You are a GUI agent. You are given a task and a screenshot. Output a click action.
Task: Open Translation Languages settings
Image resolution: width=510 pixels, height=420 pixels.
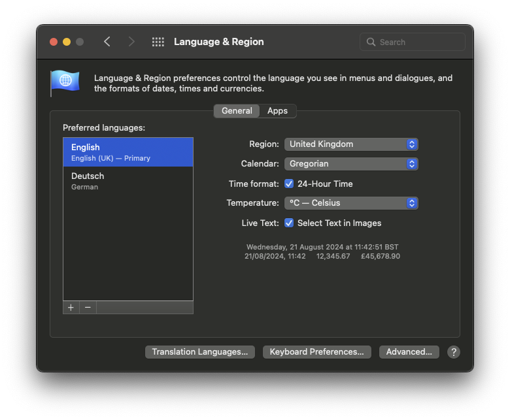pyautogui.click(x=199, y=352)
